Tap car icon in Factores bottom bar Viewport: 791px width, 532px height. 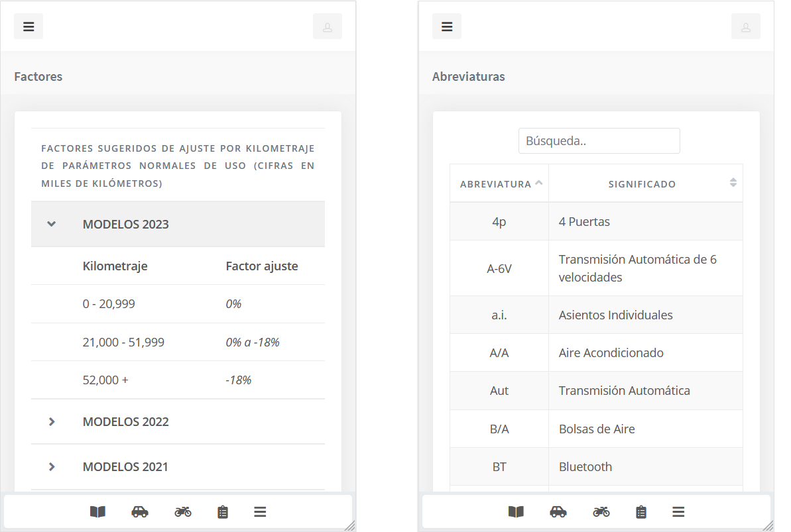point(140,511)
